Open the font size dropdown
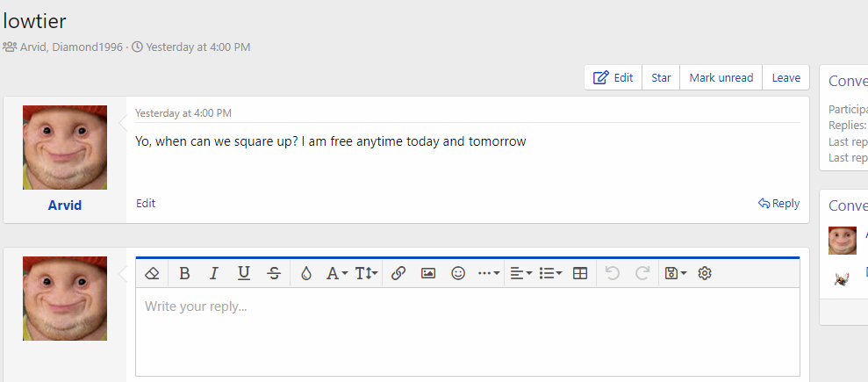 click(367, 273)
